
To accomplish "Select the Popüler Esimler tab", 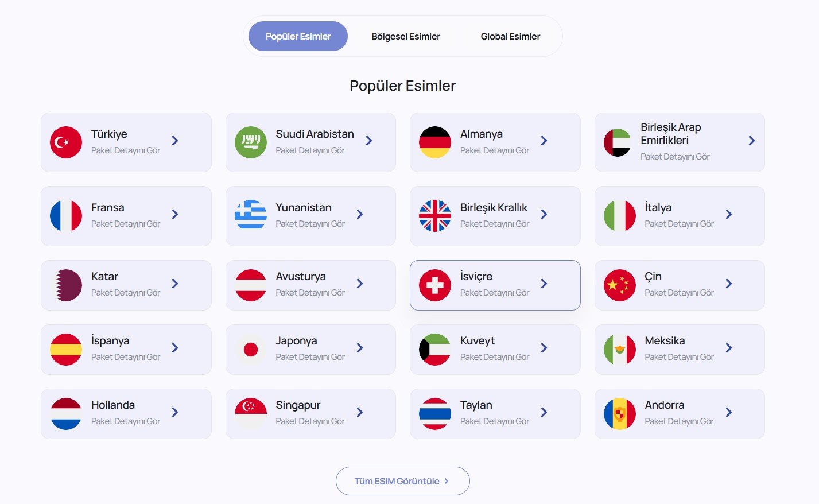I will coord(298,36).
